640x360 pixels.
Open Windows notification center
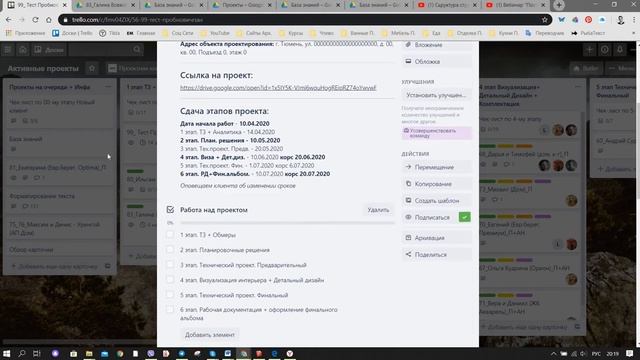[630, 353]
